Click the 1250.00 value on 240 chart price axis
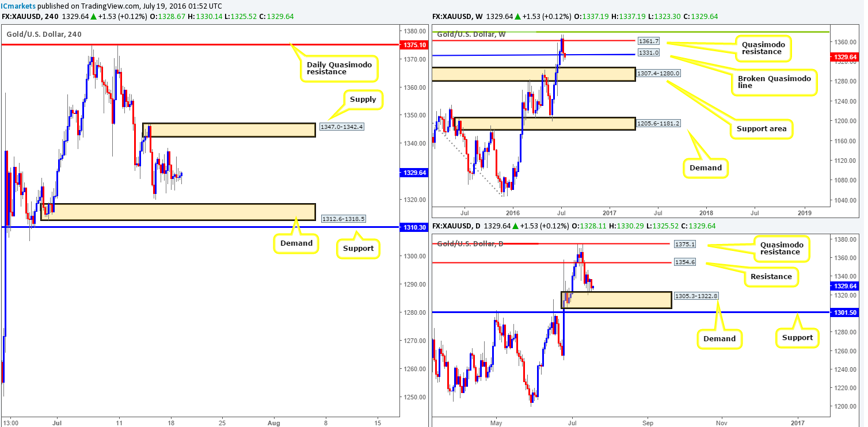Viewport: 868px width, 427px height. click(413, 397)
